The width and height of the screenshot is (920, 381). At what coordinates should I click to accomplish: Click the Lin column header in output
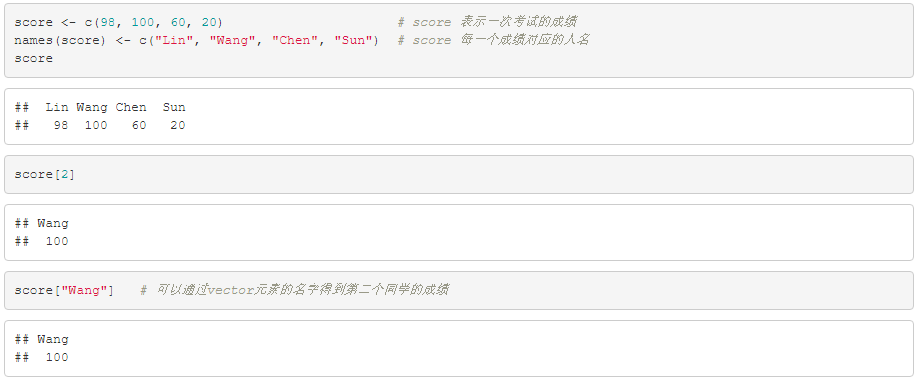tap(57, 107)
